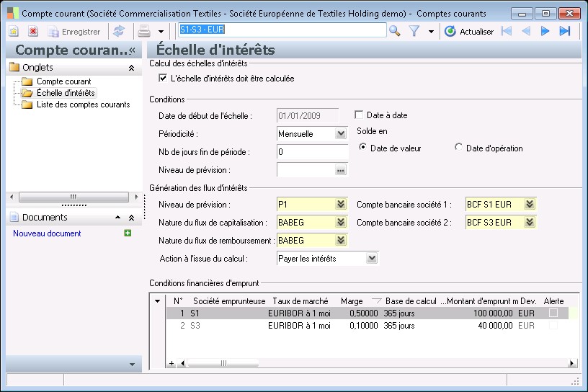588x392 pixels.
Task: Click the magnifying glass search icon
Action: pyautogui.click(x=394, y=31)
